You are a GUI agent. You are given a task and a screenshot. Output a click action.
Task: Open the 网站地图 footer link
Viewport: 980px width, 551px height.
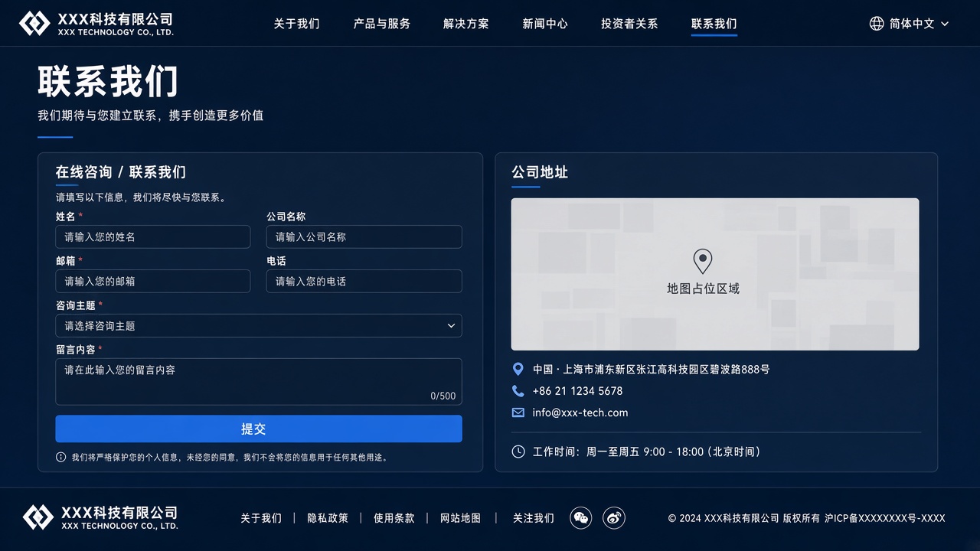(x=461, y=518)
